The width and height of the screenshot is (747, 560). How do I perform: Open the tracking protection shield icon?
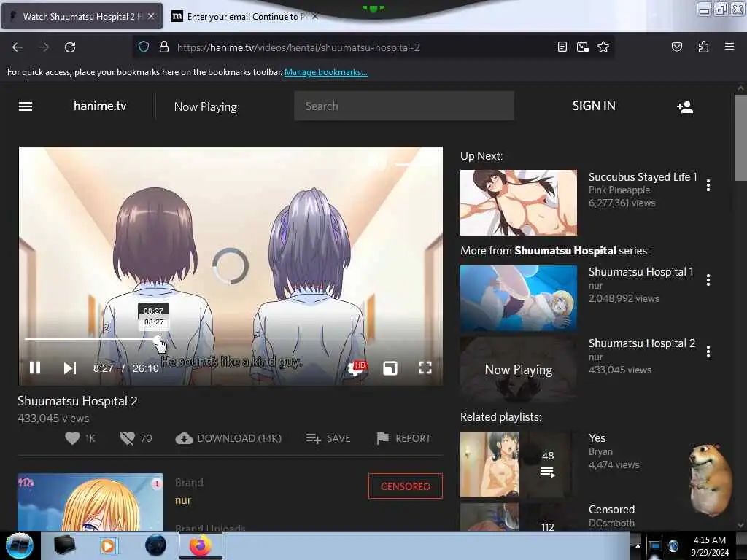[144, 47]
